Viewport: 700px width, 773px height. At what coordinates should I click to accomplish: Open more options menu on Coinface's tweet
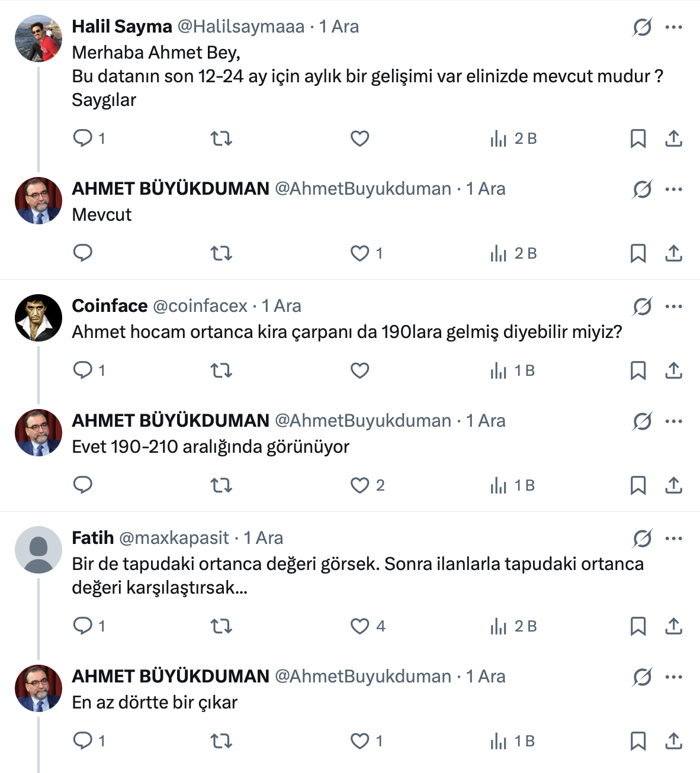(x=674, y=307)
